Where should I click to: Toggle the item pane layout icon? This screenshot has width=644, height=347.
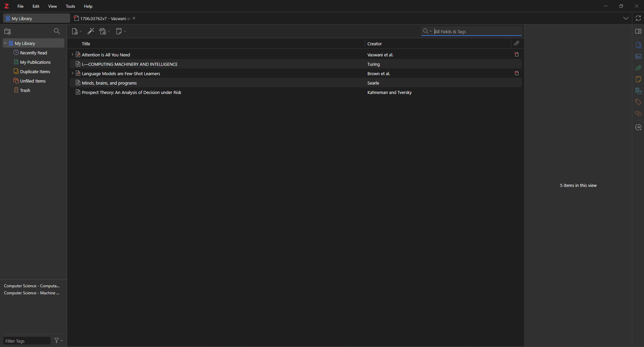pos(638,32)
